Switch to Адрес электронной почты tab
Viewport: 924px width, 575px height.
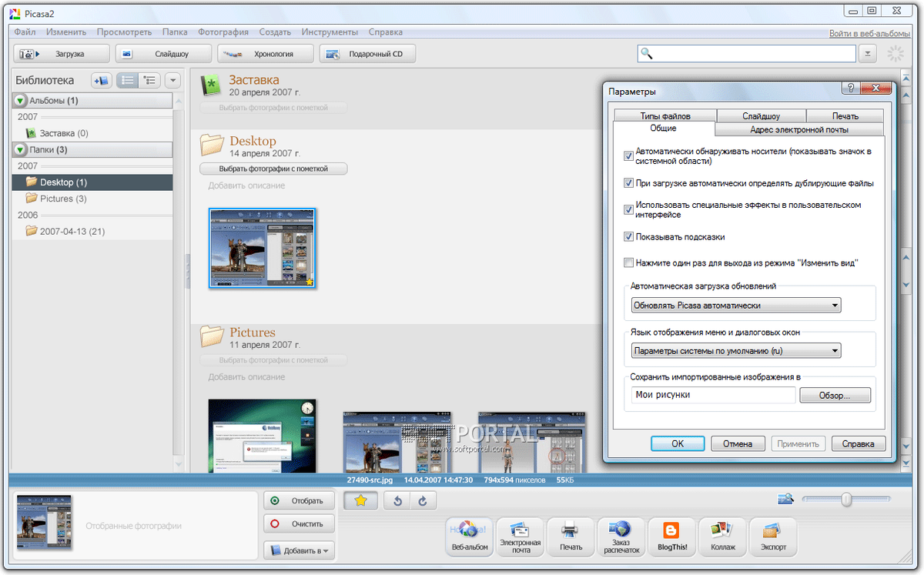click(x=799, y=129)
